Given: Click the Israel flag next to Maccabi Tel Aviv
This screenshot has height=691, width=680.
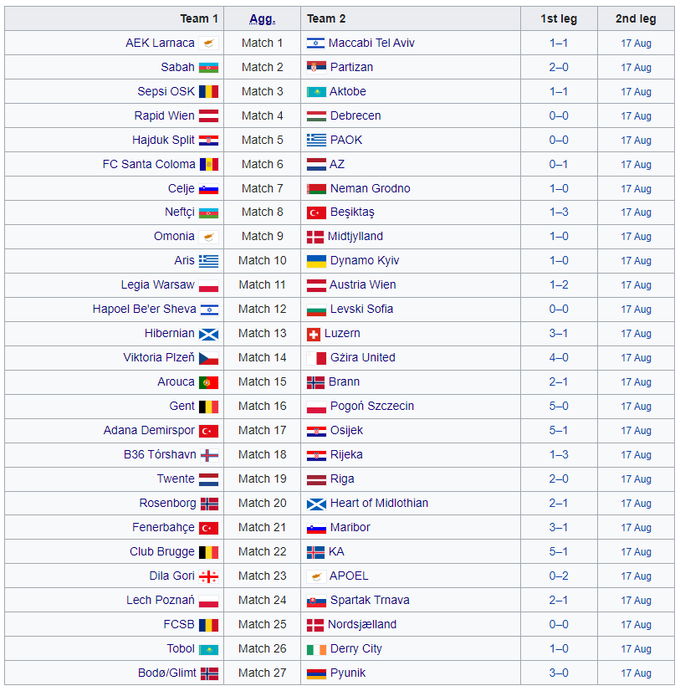Looking at the screenshot, I should point(316,43).
